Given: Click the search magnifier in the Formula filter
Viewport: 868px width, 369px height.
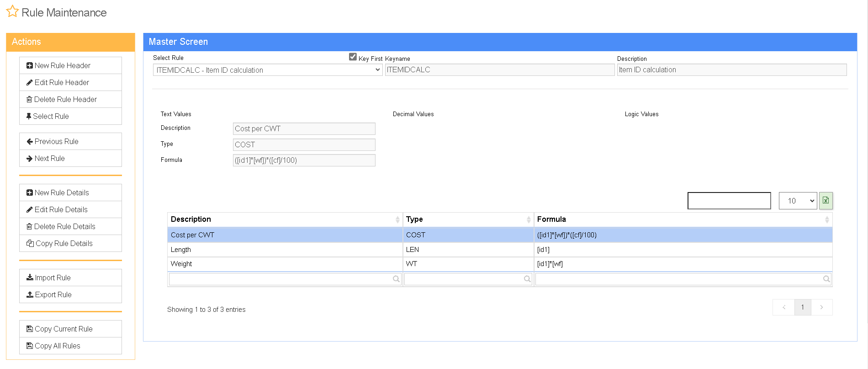Looking at the screenshot, I should (826, 279).
